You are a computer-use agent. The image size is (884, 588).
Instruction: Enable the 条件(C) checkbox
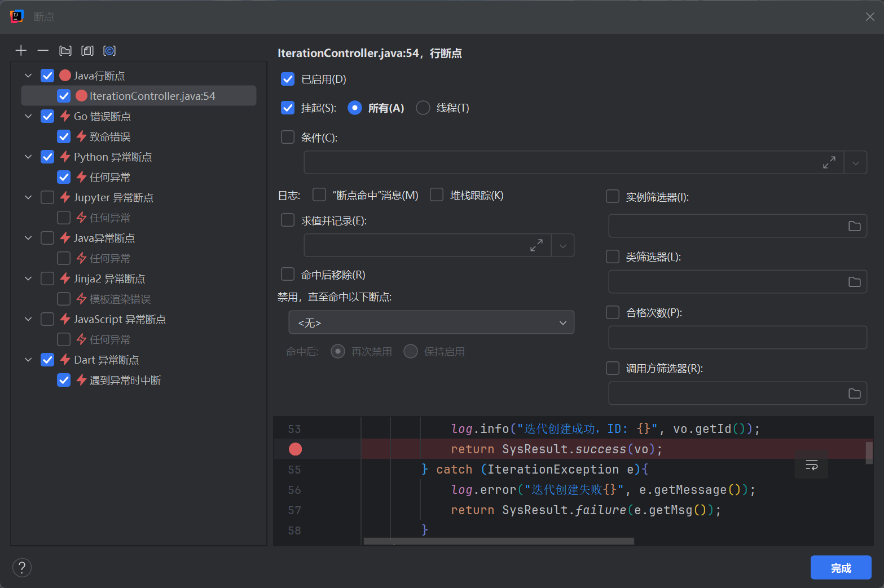point(288,138)
